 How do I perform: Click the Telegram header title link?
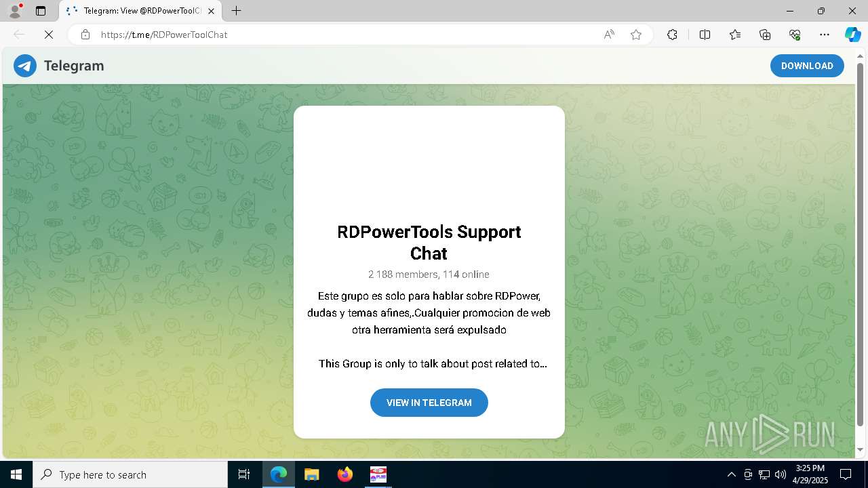[x=74, y=66]
